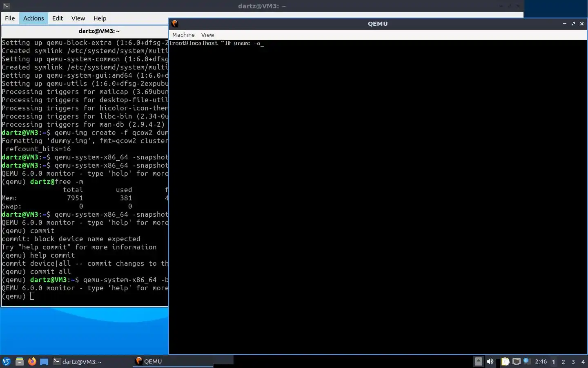Image resolution: width=588 pixels, height=368 pixels.
Task: Switch to workspace 1
Action: tap(553, 362)
